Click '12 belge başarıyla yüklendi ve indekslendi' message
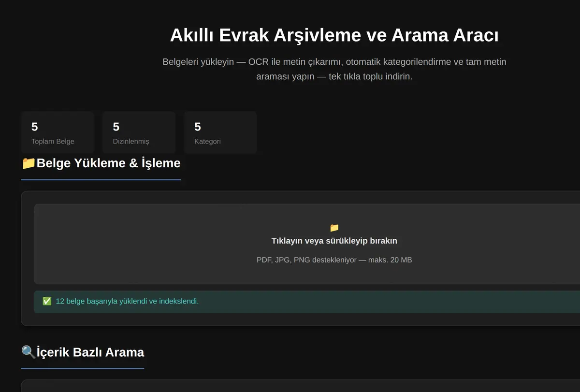The height and width of the screenshot is (392, 580). pyautogui.click(x=128, y=301)
